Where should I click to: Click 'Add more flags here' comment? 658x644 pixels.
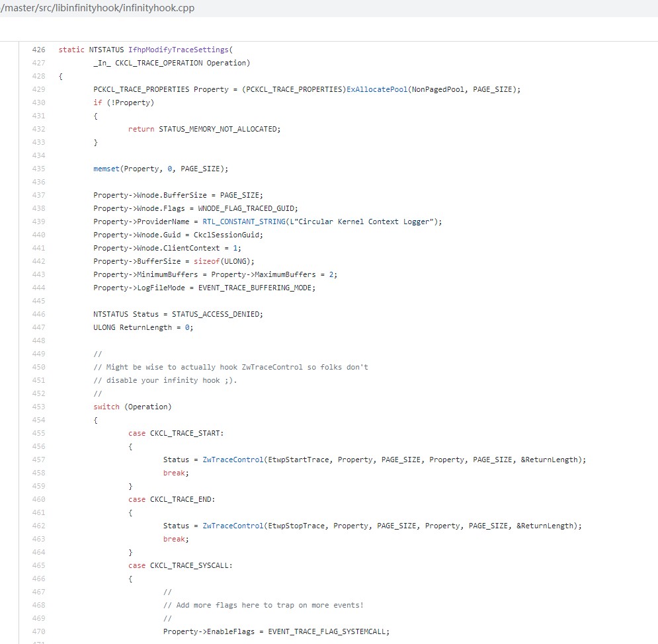tap(263, 605)
